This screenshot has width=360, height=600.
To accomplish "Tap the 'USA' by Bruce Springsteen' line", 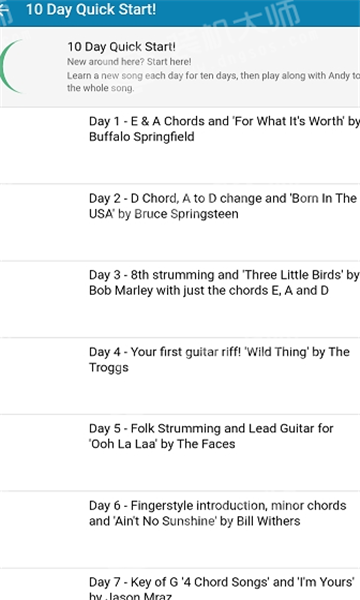I will pyautogui.click(x=163, y=214).
